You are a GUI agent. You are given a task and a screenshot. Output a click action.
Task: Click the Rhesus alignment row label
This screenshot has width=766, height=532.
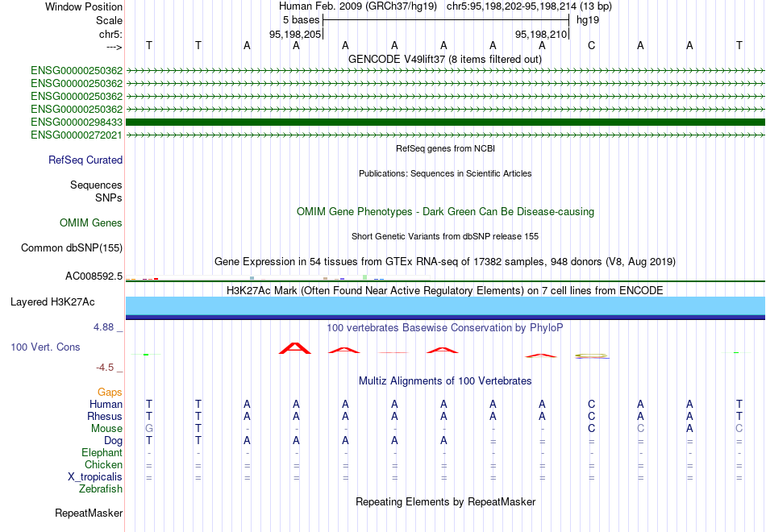[x=105, y=416]
